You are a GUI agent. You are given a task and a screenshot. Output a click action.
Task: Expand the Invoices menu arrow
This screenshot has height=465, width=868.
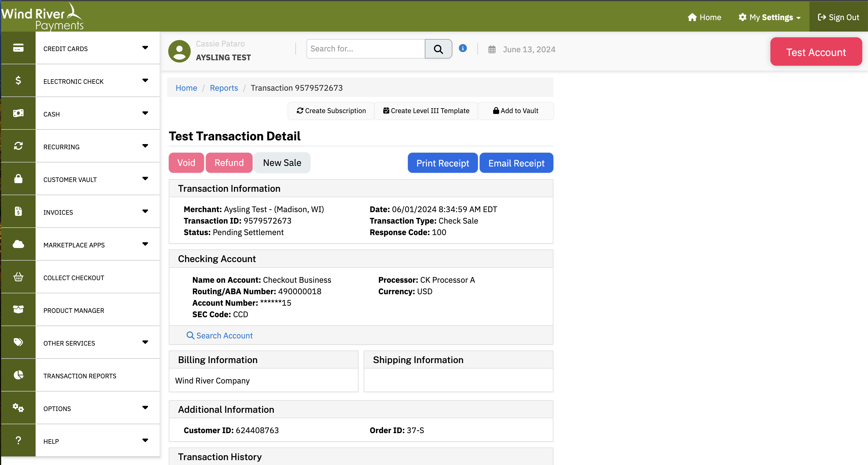(x=145, y=211)
